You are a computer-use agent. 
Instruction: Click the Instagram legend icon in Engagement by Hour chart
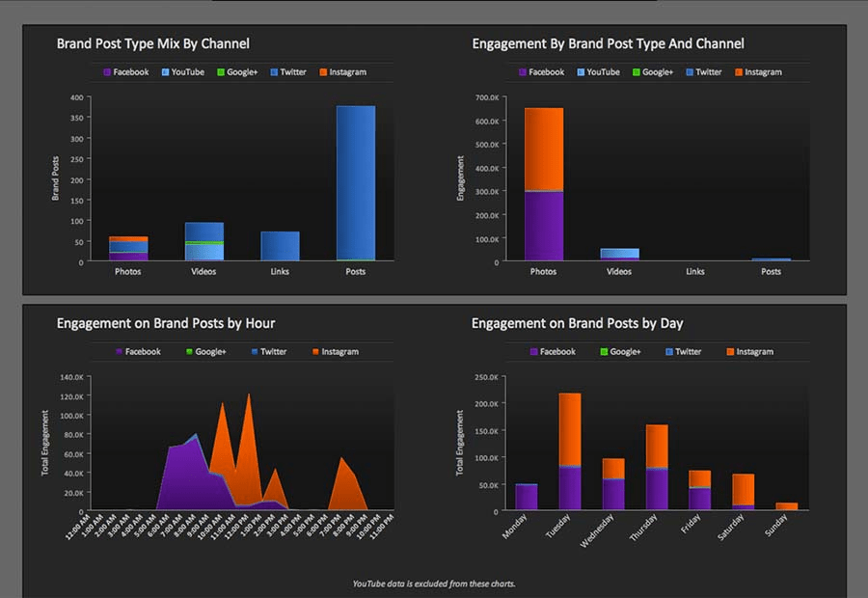[317, 351]
